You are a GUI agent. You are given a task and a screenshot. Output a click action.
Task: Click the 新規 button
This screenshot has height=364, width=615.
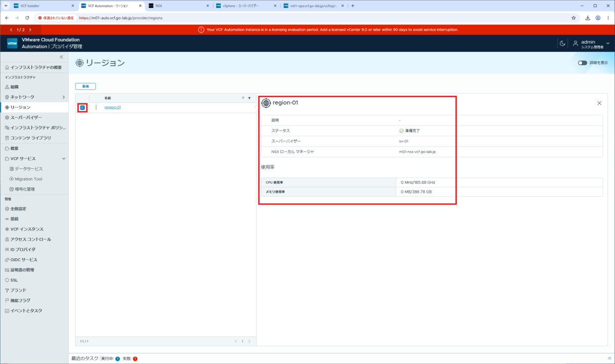[x=86, y=87]
